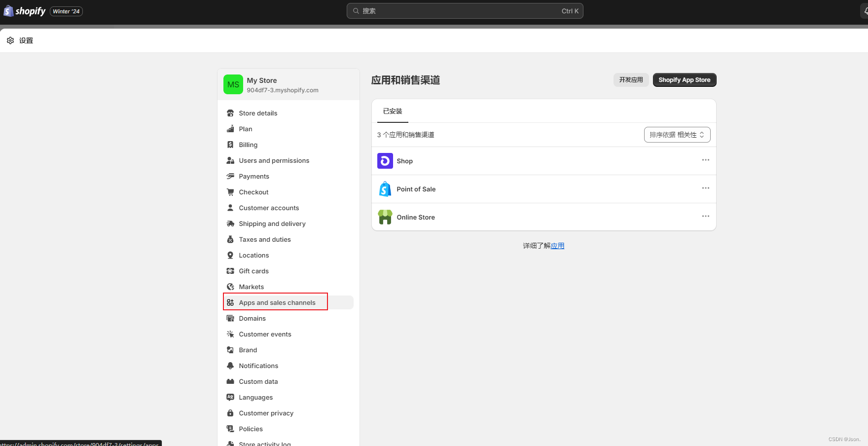
Task: Click the Domains icon
Action: pyautogui.click(x=230, y=318)
